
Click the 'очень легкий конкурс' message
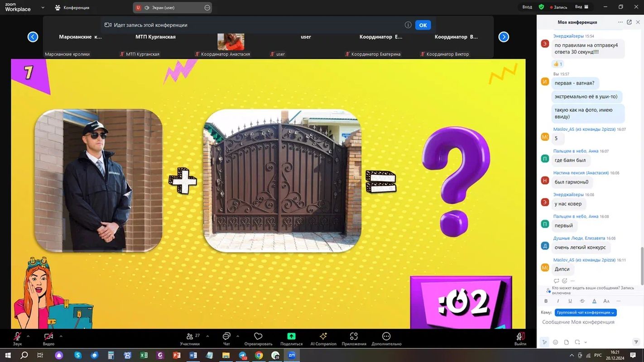[x=580, y=248]
